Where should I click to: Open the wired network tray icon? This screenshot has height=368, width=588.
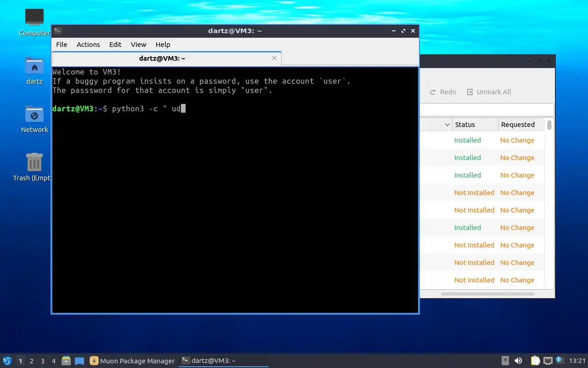coord(548,361)
